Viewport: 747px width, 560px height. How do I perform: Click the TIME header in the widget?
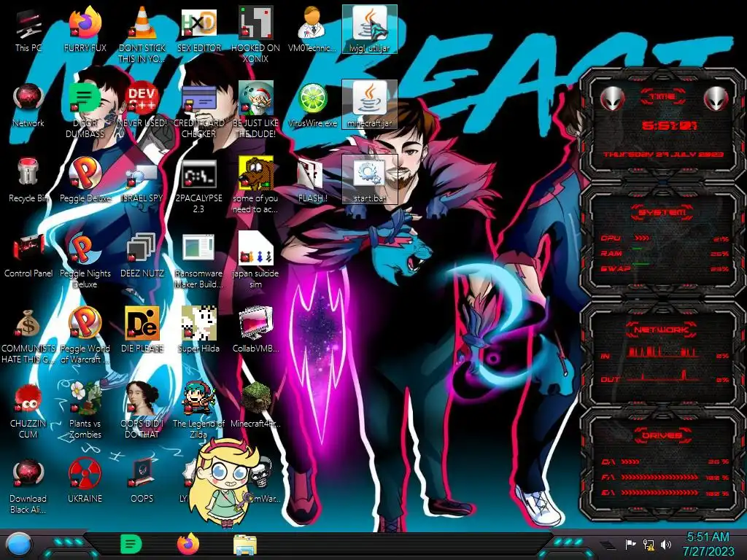click(662, 97)
